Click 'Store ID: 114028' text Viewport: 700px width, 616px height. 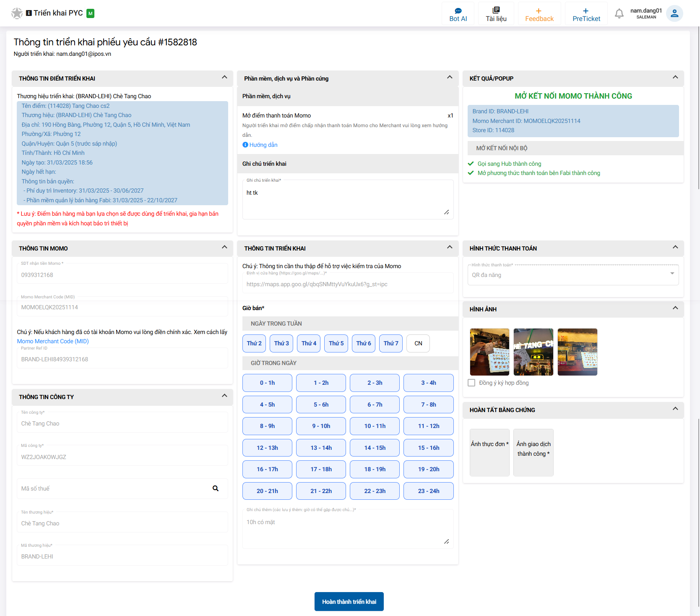493,130
